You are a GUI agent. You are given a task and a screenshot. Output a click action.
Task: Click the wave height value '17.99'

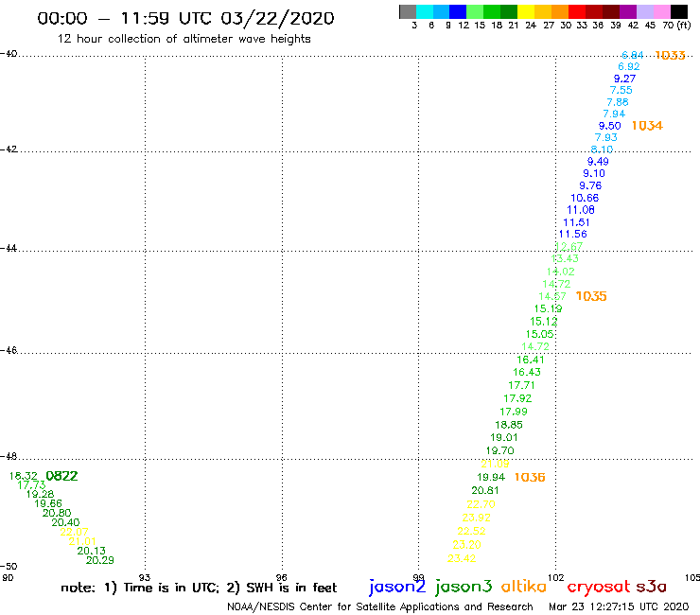click(x=514, y=412)
